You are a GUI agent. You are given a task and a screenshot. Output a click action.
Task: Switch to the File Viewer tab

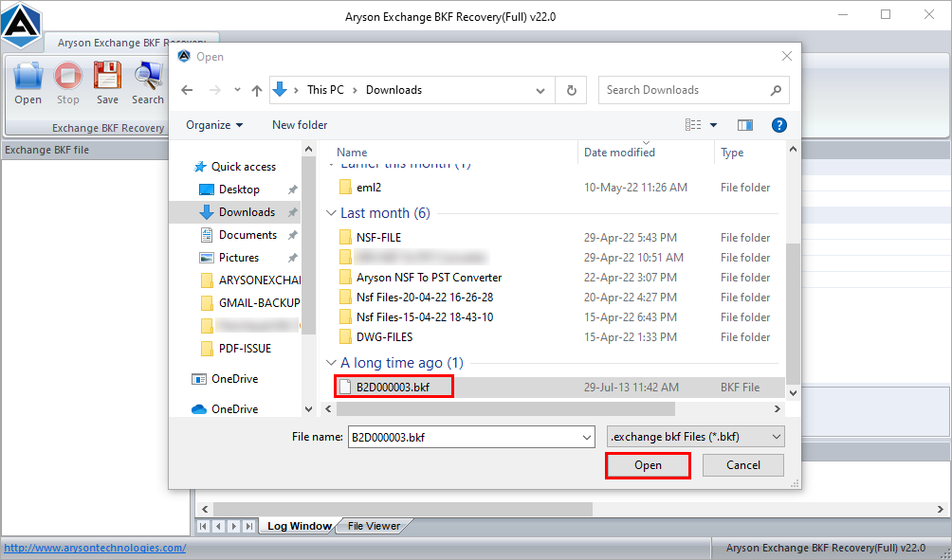coord(374,526)
